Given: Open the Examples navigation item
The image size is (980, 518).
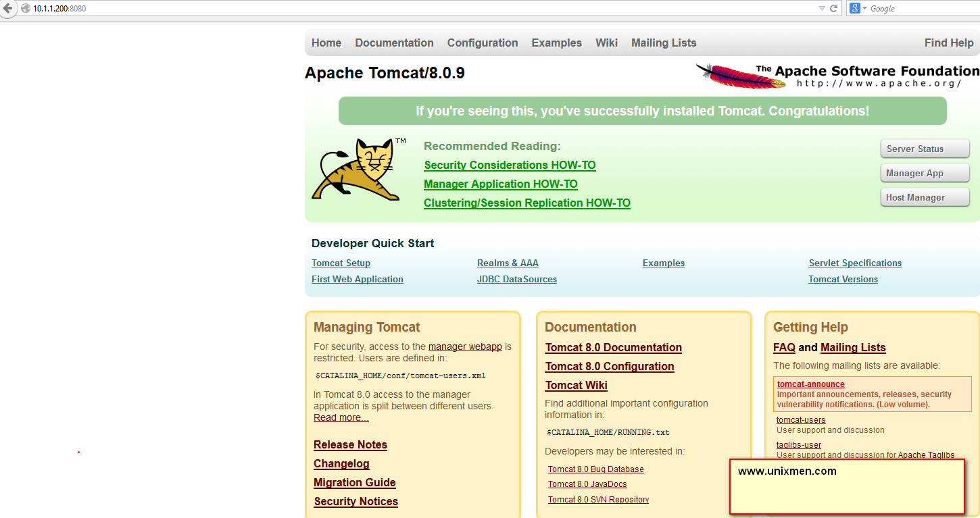Looking at the screenshot, I should pyautogui.click(x=556, y=43).
